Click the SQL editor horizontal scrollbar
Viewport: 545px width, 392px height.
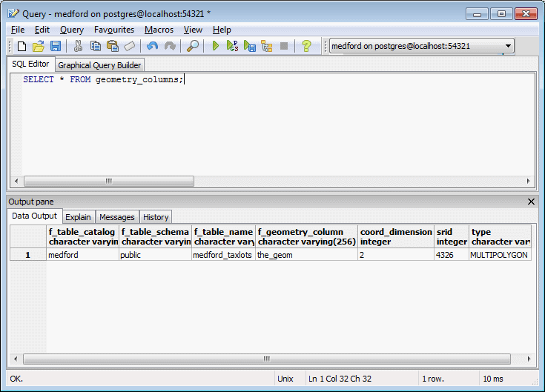click(109, 181)
